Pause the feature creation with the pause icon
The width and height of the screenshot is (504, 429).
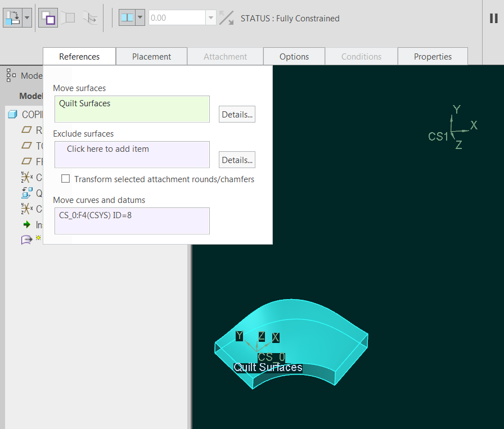coord(494,17)
